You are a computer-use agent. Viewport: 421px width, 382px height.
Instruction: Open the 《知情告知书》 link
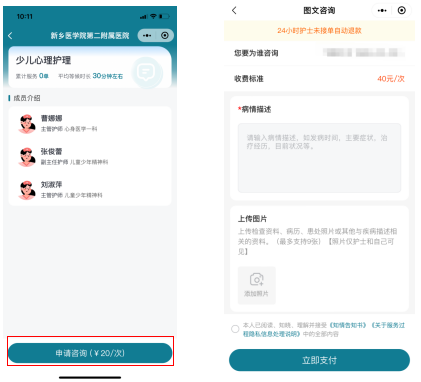click(x=348, y=325)
